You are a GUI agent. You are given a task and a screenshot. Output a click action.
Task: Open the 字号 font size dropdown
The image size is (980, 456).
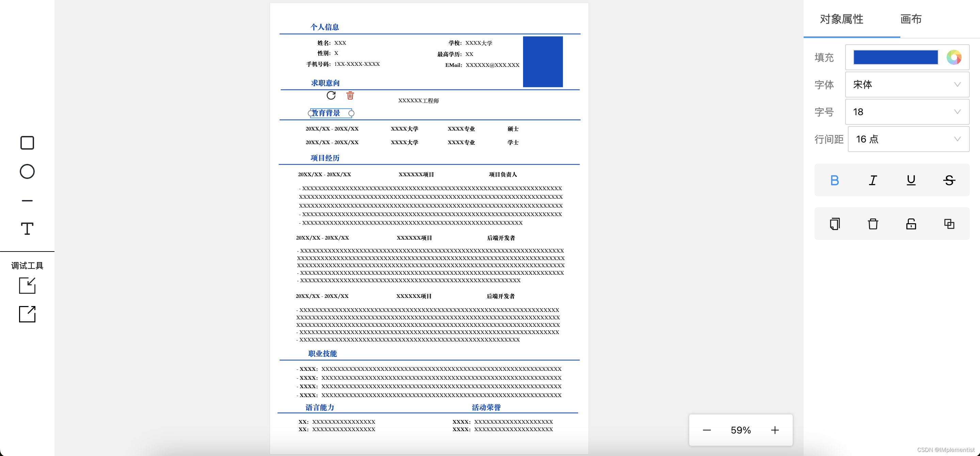point(907,112)
